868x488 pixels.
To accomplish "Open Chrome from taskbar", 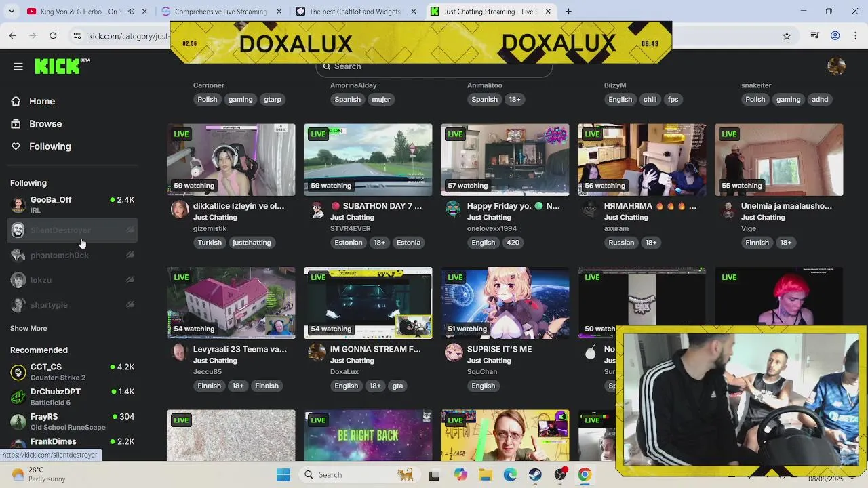I will click(585, 474).
